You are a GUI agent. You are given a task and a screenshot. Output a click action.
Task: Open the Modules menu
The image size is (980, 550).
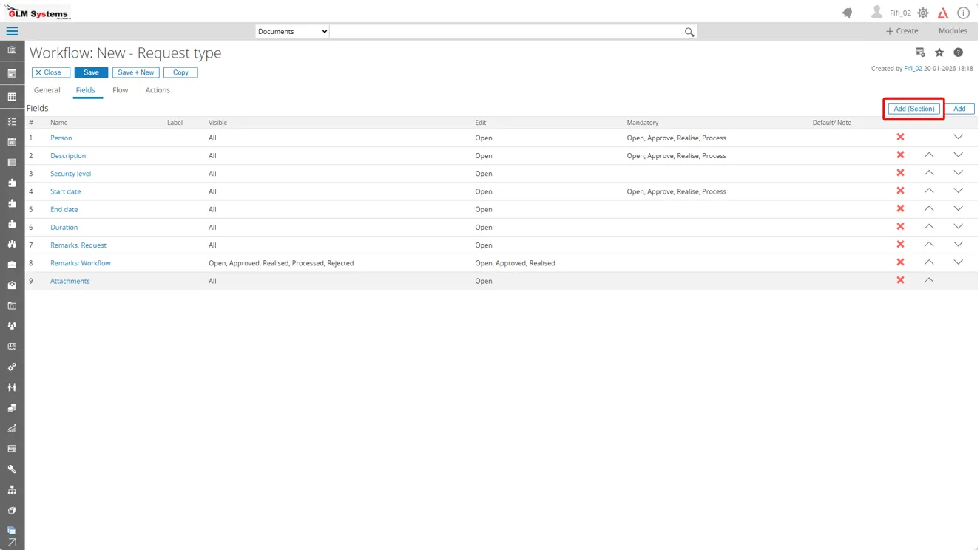click(953, 31)
